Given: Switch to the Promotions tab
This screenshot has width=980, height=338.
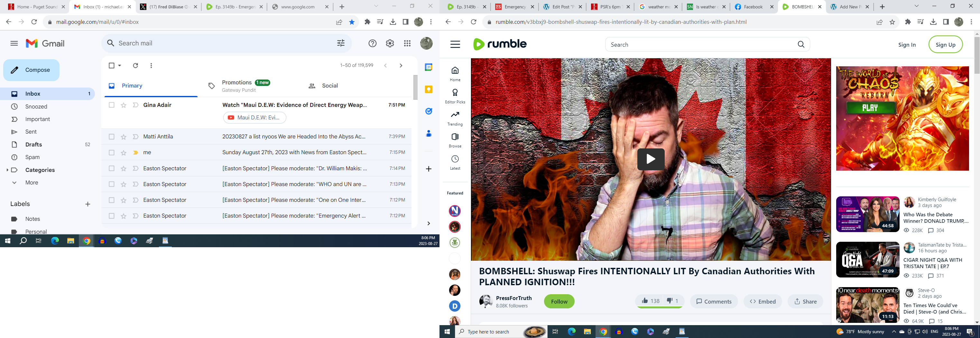Looking at the screenshot, I should coord(236,86).
